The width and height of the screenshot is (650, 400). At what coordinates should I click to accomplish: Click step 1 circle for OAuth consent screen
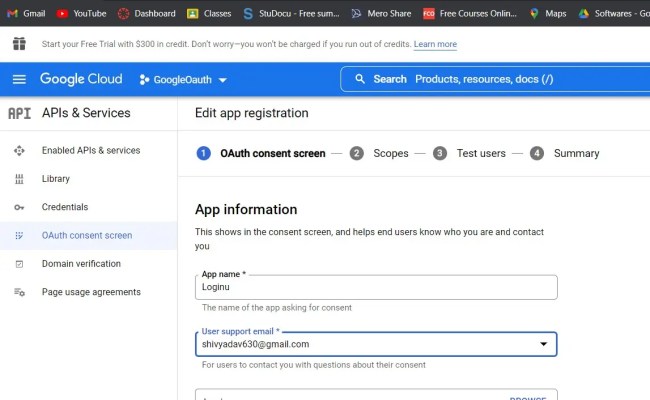204,153
